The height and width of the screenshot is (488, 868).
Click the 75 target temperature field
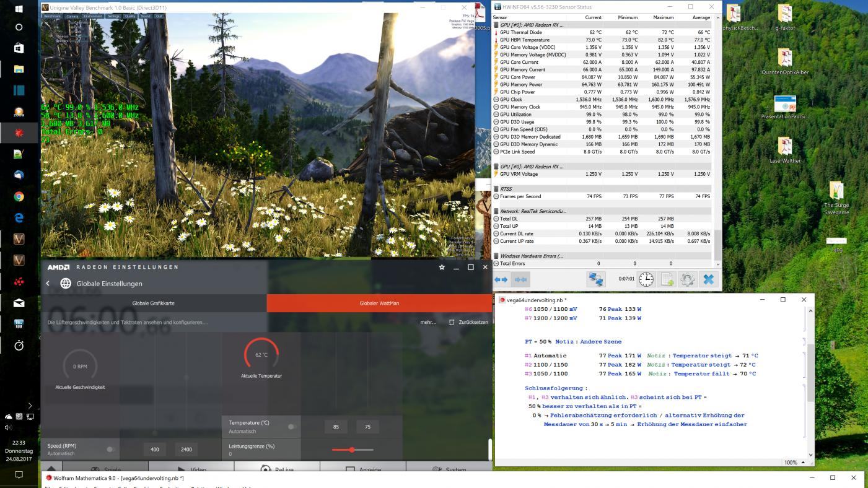click(x=368, y=427)
